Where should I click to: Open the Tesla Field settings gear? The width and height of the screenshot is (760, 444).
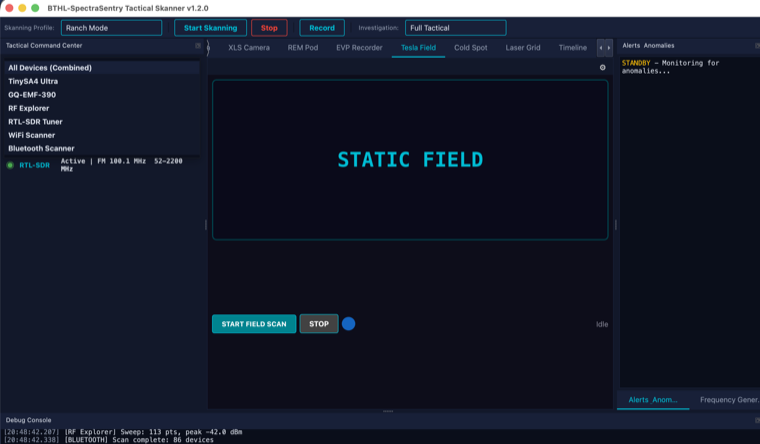click(x=602, y=67)
